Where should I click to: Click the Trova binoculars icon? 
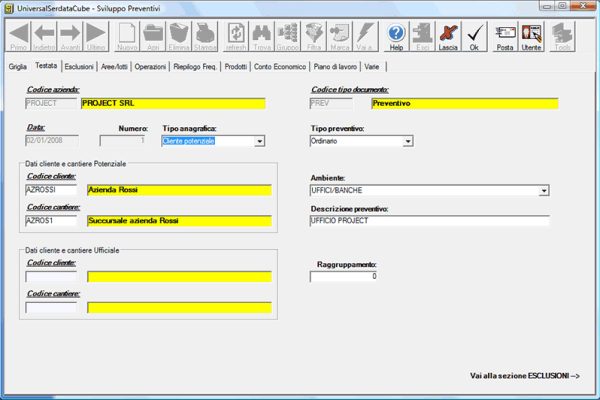(x=261, y=37)
